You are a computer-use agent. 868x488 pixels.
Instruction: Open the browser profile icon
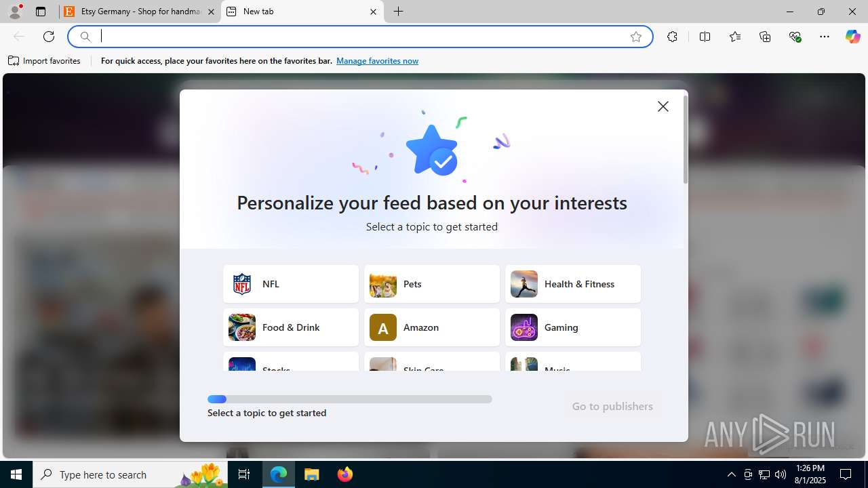(15, 12)
